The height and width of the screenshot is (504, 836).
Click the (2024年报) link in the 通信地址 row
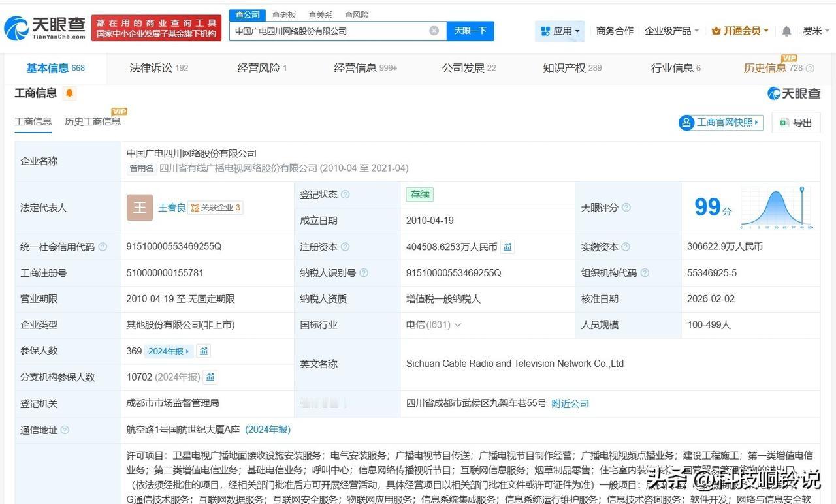[268, 430]
